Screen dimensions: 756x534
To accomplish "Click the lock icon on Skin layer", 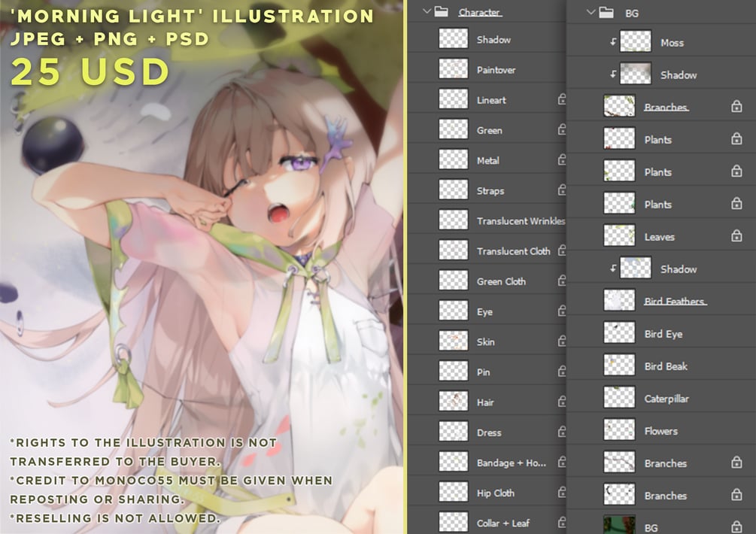I will (562, 341).
